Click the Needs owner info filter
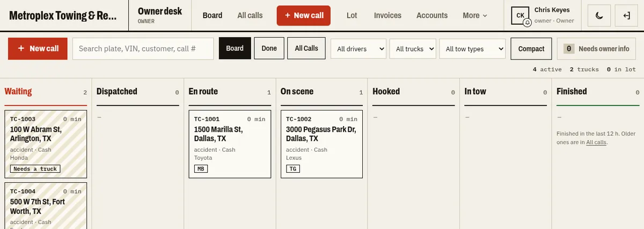 [x=596, y=48]
